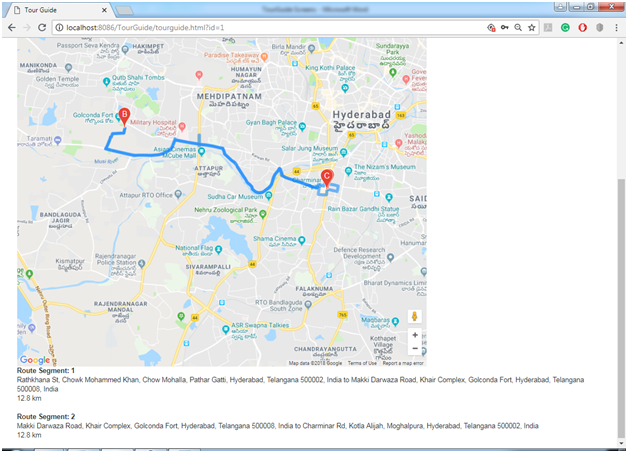Click the Rajendranagar Police Station pin
The width and height of the screenshot is (628, 451).
[141, 264]
